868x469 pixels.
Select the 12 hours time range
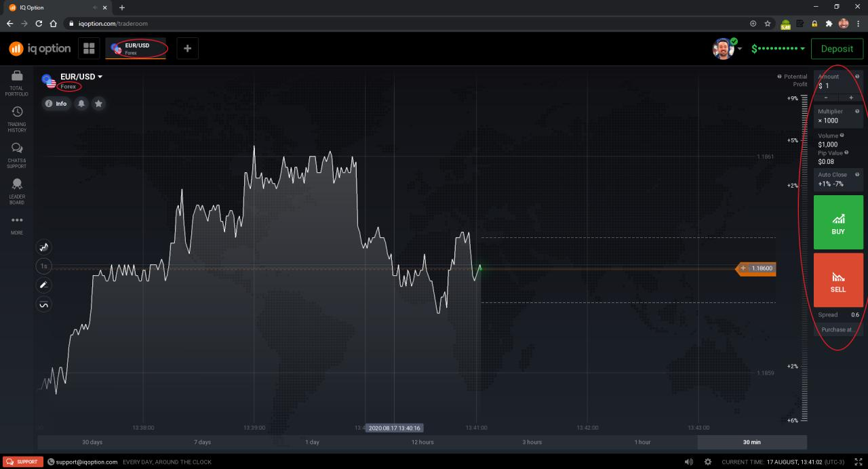(x=422, y=442)
